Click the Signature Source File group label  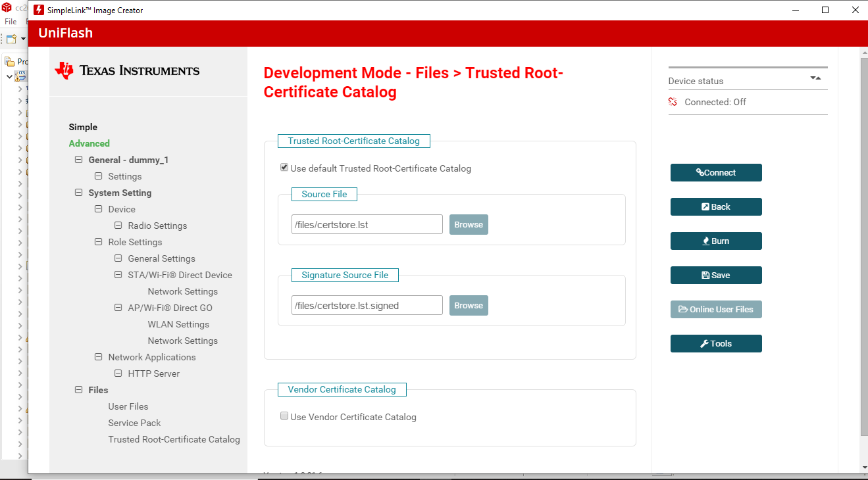pos(345,275)
